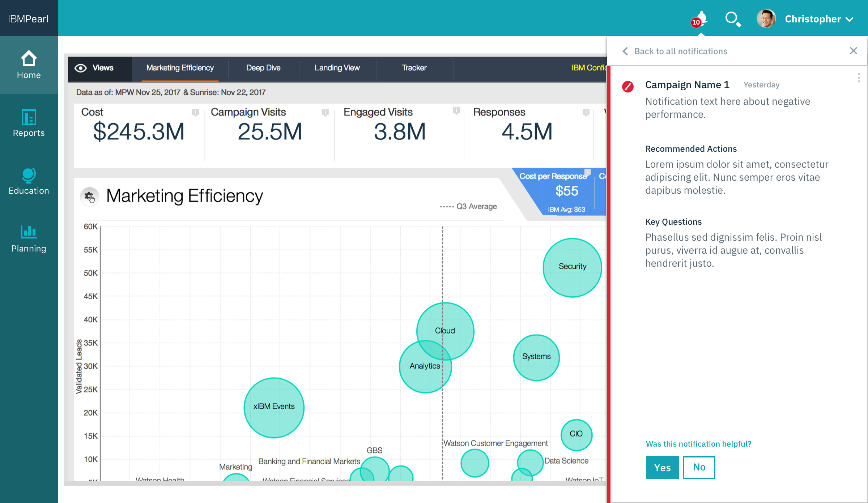Viewport: 868px width, 503px height.
Task: Click the Banking and Financial Markets label
Action: [x=309, y=461]
